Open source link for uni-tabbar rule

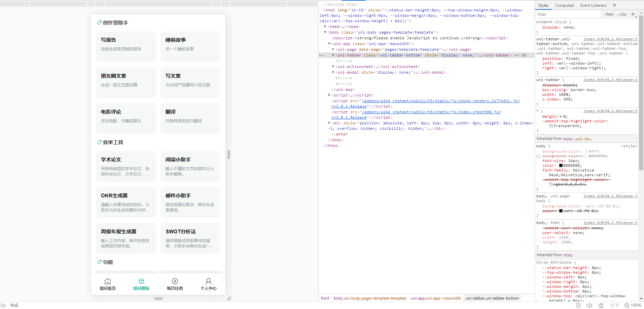pos(610,80)
